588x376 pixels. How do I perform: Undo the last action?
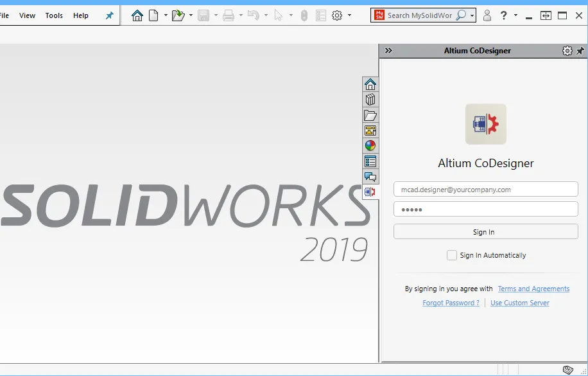(x=253, y=14)
